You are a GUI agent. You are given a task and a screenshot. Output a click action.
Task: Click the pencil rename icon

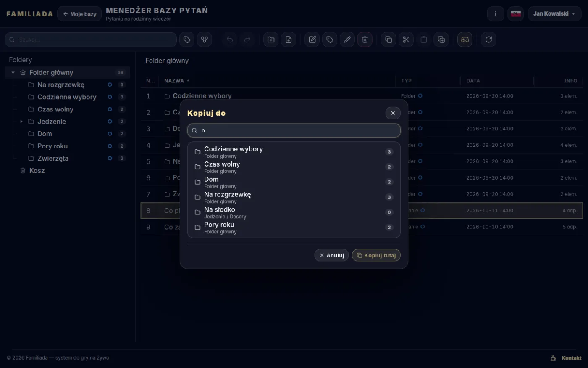[x=347, y=40]
